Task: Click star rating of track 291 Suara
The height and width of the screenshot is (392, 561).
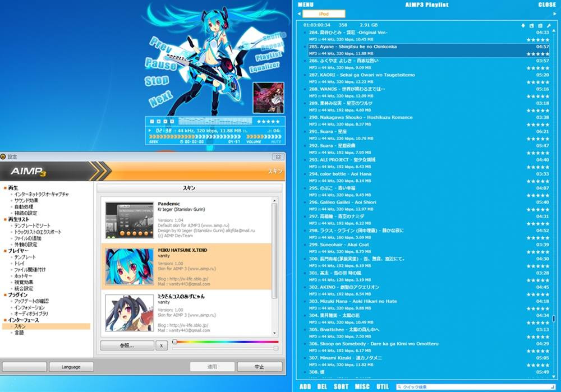Action: [x=538, y=139]
